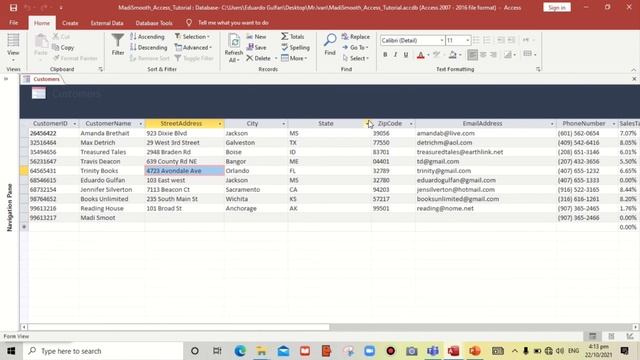
Task: Center align text
Action: click(483, 55)
